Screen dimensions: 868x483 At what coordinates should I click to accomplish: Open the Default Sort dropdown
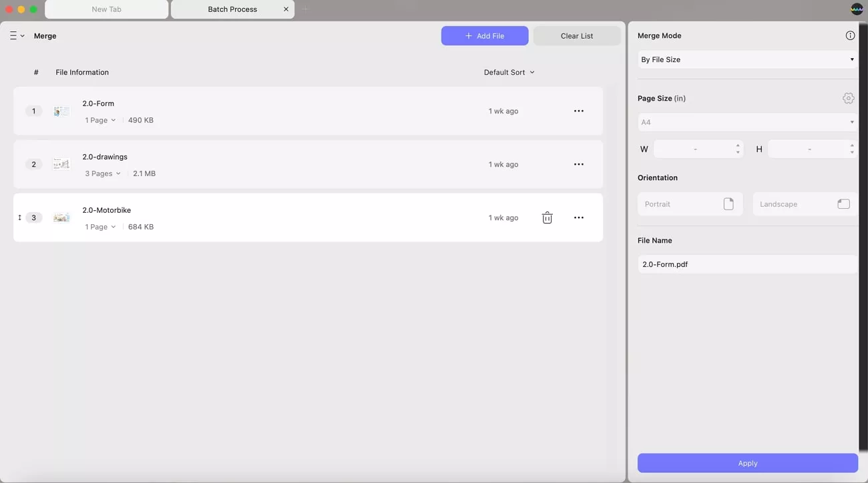coord(509,72)
